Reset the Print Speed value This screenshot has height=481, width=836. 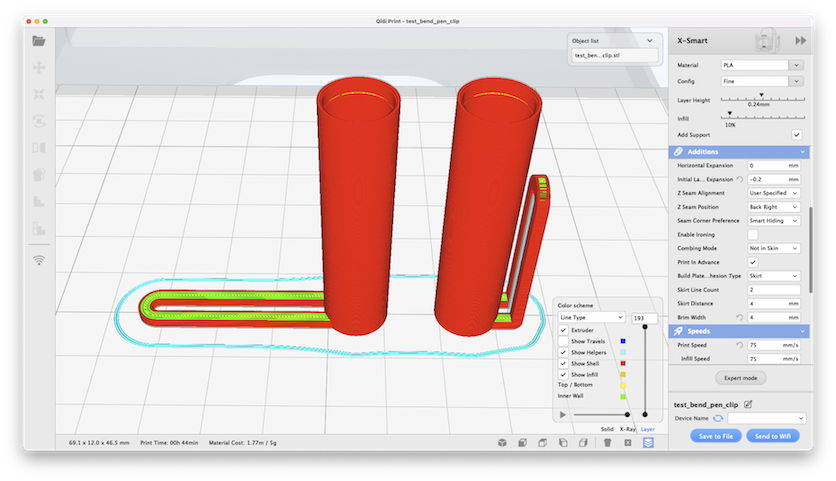pos(739,345)
